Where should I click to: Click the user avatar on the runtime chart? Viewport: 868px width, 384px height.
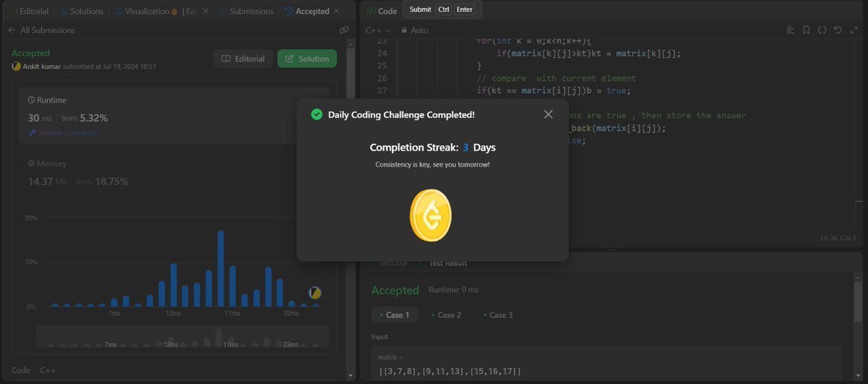pyautogui.click(x=315, y=293)
